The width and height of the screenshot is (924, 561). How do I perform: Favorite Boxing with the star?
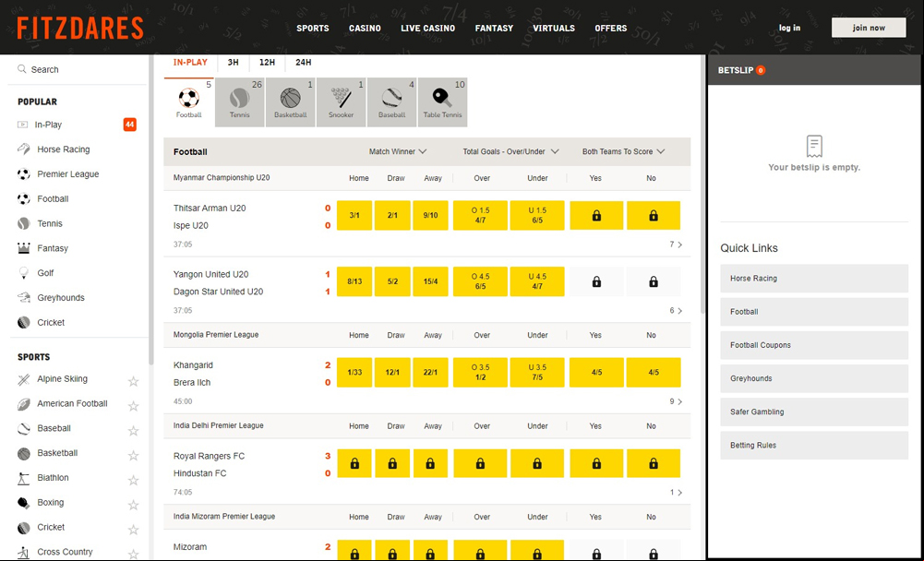pyautogui.click(x=134, y=505)
